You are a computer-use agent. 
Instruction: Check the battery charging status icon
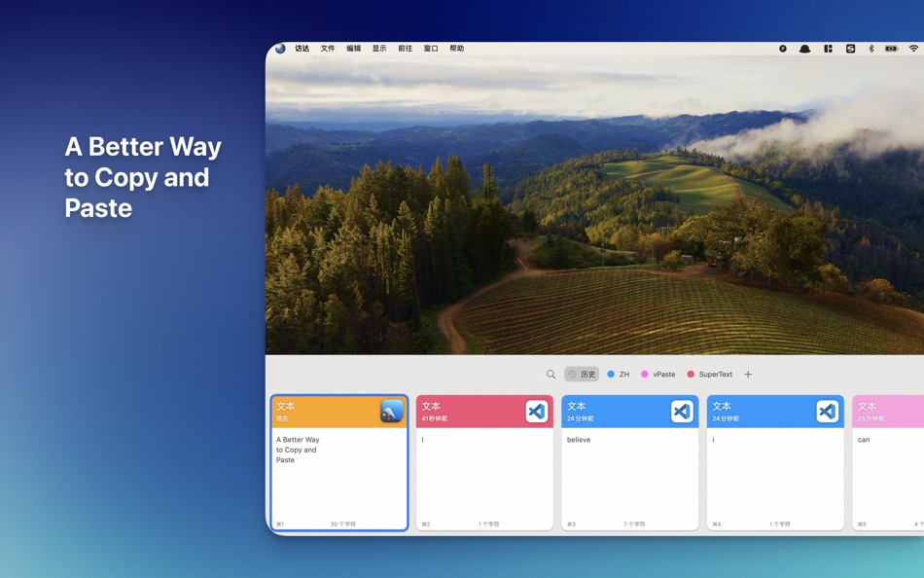click(891, 49)
